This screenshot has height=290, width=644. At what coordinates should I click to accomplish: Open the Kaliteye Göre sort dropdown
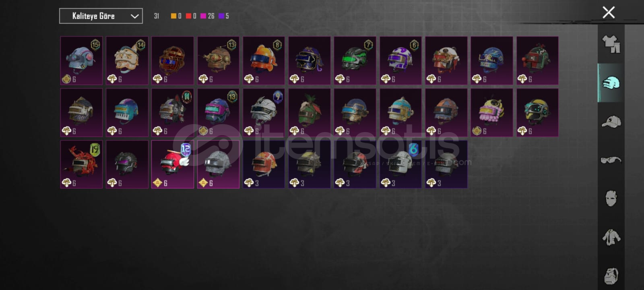click(x=101, y=16)
